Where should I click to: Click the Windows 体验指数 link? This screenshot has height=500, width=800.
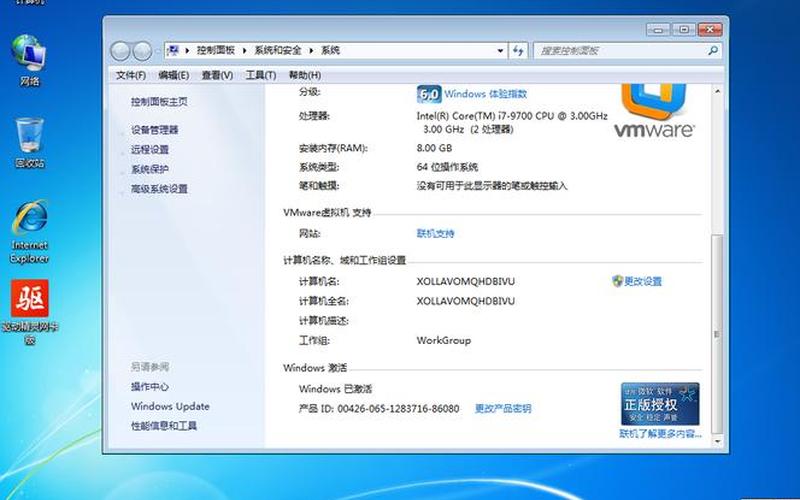pos(485,94)
